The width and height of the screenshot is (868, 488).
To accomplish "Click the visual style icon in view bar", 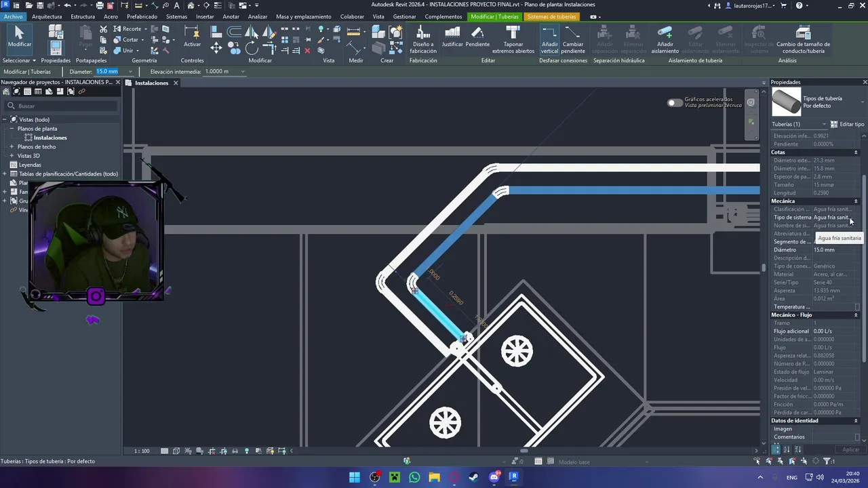I will point(176,451).
